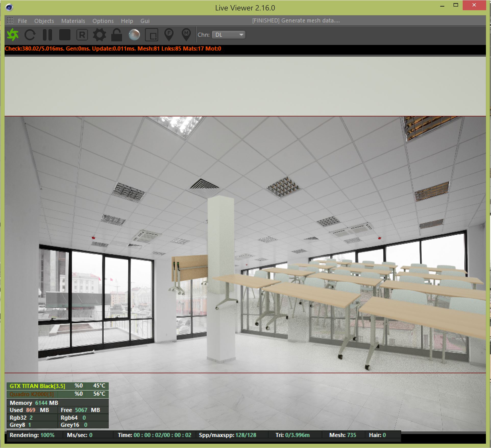
Task: Open the Chn channel dropdown showing DL
Action: 228,35
